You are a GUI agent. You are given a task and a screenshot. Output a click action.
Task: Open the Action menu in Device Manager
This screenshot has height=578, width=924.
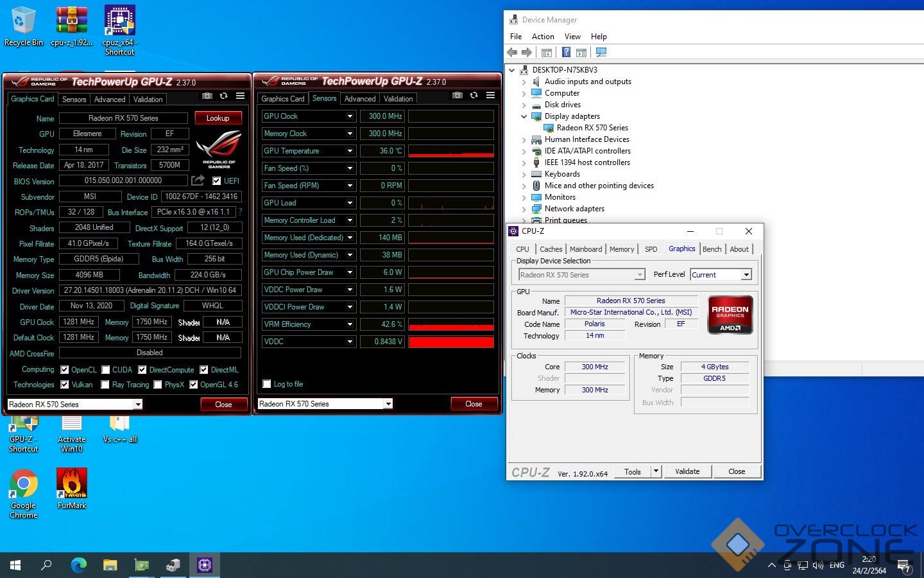coord(542,37)
